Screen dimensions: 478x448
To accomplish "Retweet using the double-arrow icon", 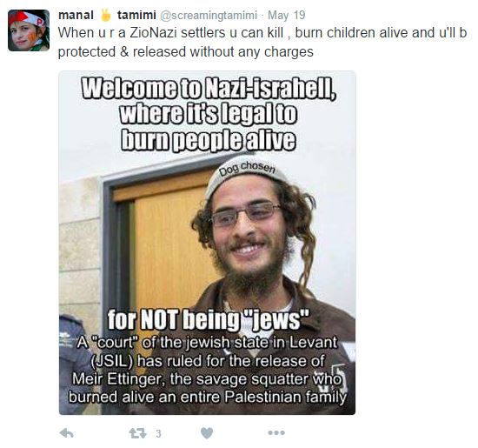I will 138,433.
